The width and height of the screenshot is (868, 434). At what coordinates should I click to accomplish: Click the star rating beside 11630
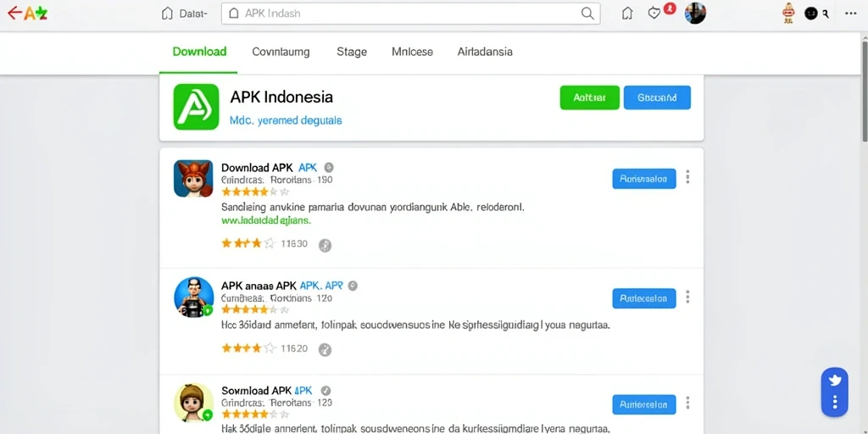click(x=248, y=243)
